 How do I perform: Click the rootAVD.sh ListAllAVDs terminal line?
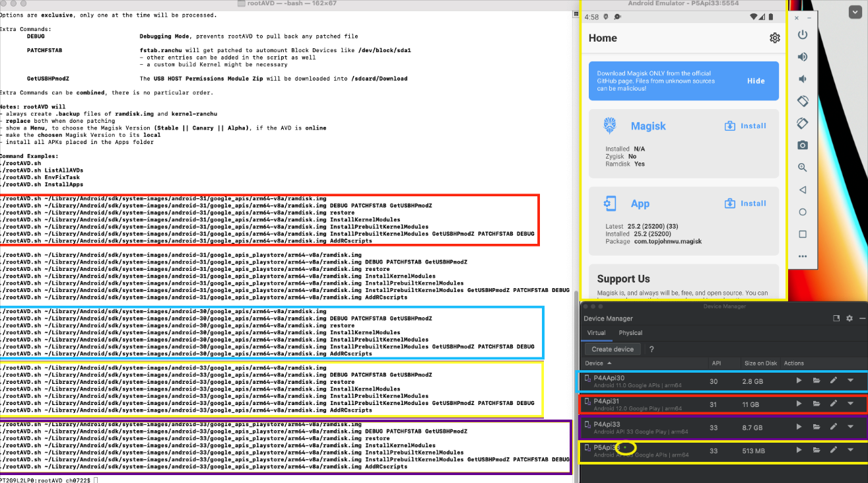(41, 170)
